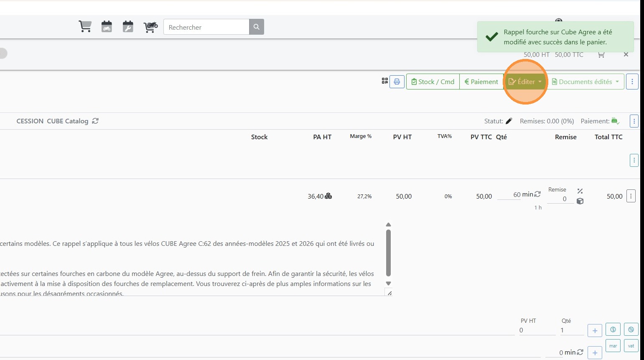Image resolution: width=644 pixels, height=360 pixels.
Task: Click the green Paiement status icon
Action: [615, 121]
